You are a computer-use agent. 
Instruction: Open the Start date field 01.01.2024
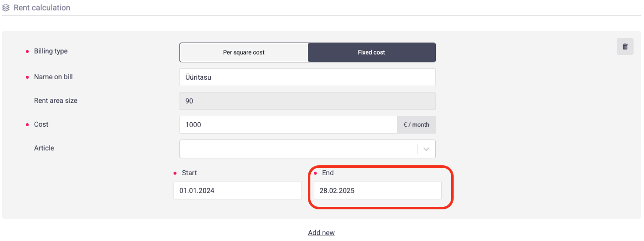click(237, 191)
